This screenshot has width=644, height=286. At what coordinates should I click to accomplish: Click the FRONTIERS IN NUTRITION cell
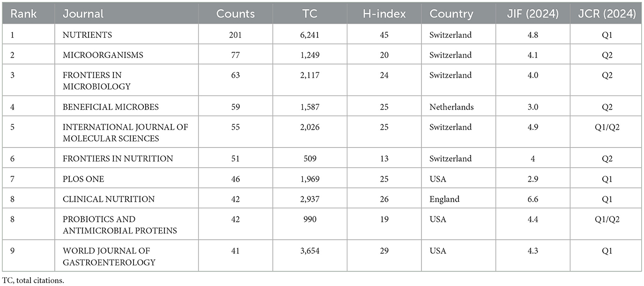[x=118, y=158]
